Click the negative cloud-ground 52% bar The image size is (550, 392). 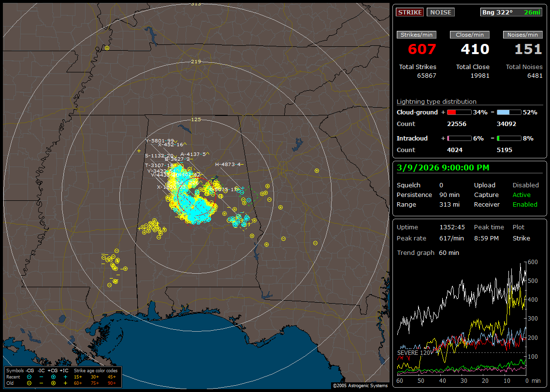click(509, 112)
